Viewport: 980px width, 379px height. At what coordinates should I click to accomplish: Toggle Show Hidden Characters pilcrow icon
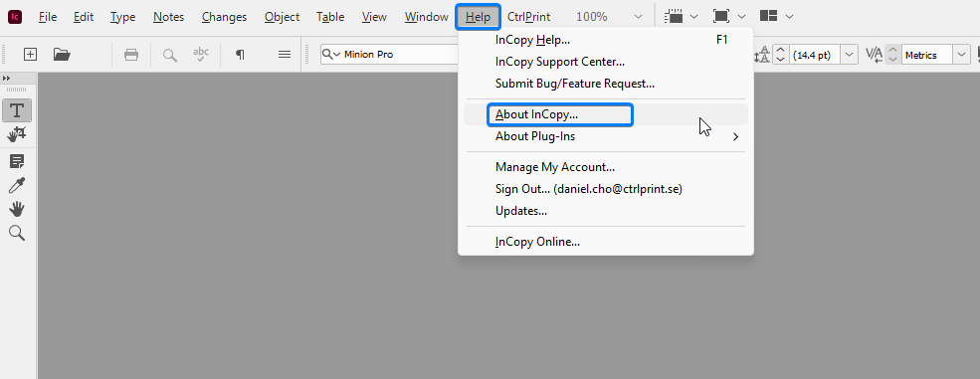[x=240, y=55]
